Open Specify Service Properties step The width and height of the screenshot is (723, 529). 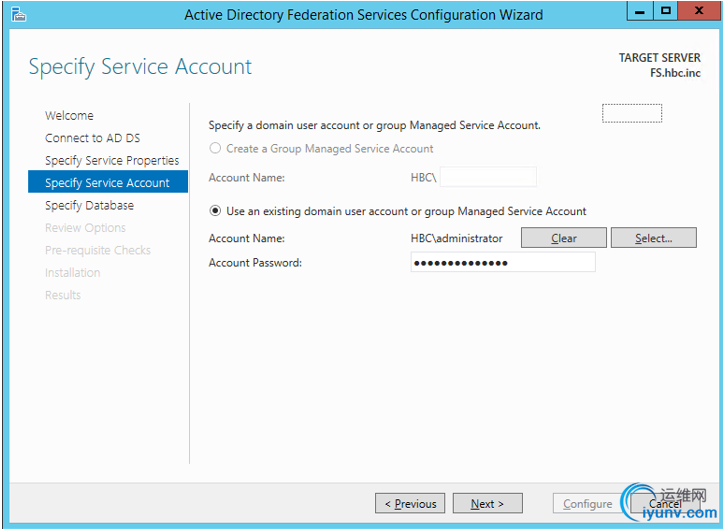point(112,160)
